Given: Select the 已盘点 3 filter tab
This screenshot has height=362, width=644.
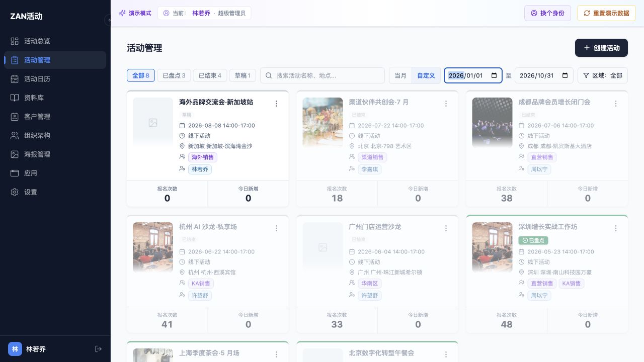Looking at the screenshot, I should (174, 75).
